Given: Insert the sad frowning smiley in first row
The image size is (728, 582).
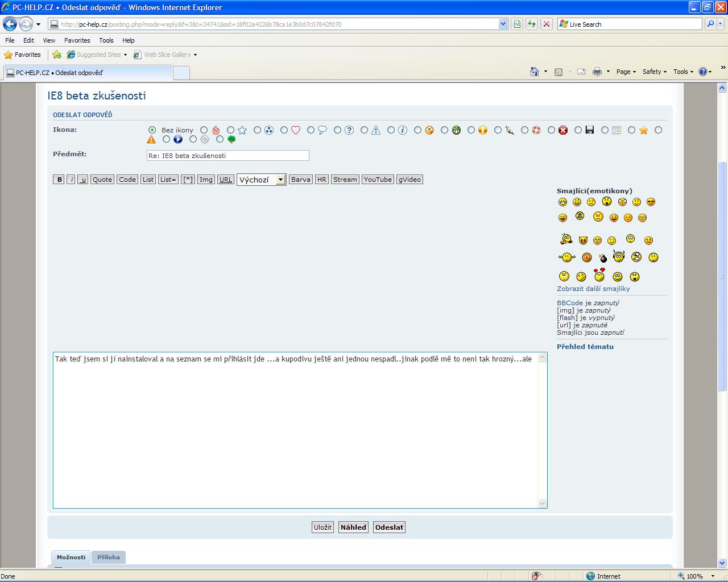Looking at the screenshot, I should click(591, 202).
